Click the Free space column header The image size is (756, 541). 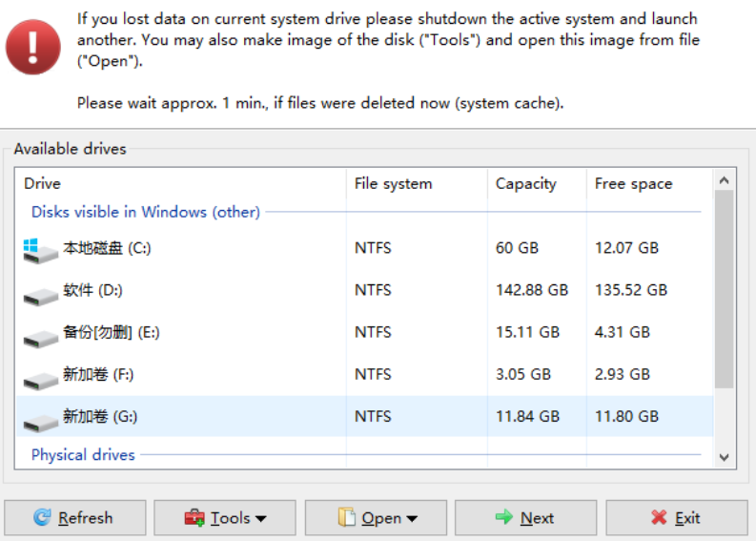point(649,183)
